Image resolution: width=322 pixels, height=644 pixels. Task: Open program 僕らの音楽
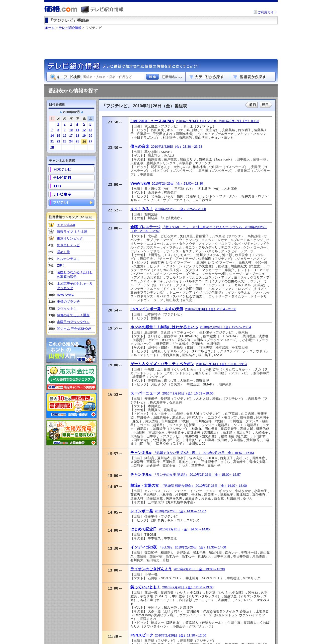[140, 146]
